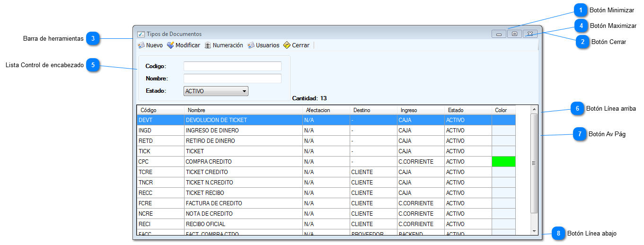Close the Tipos de Documentos window
This screenshot has height=245, width=644.
point(530,34)
